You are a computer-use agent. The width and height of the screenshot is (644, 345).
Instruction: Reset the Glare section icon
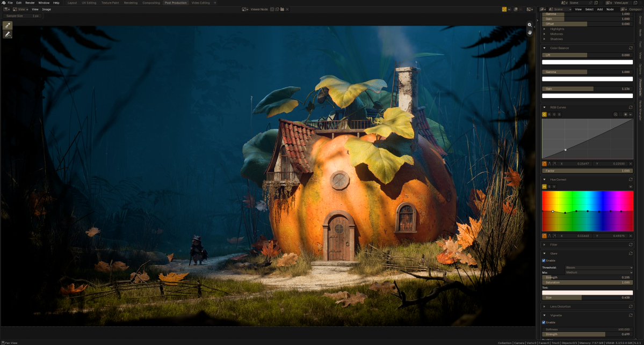631,253
